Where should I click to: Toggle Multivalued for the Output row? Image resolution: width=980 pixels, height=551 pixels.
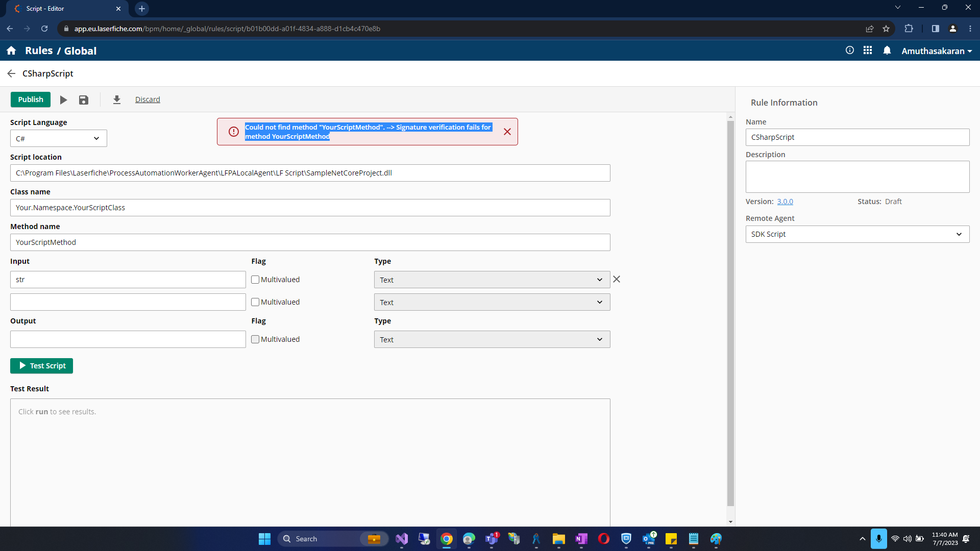pyautogui.click(x=255, y=339)
